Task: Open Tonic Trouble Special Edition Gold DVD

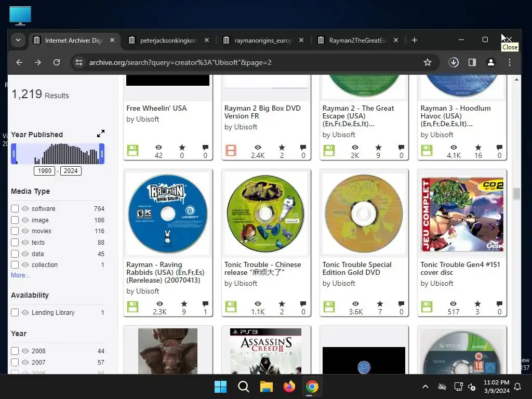Action: point(356,269)
